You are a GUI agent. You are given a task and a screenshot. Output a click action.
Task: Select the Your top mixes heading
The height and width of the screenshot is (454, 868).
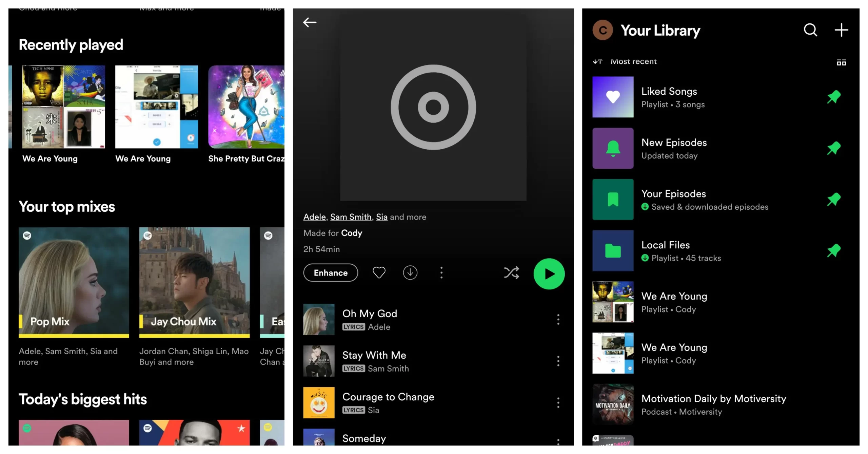(67, 207)
